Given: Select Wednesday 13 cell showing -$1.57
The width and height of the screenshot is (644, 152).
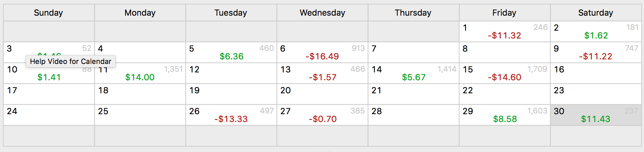Looking at the screenshot, I should tap(322, 73).
